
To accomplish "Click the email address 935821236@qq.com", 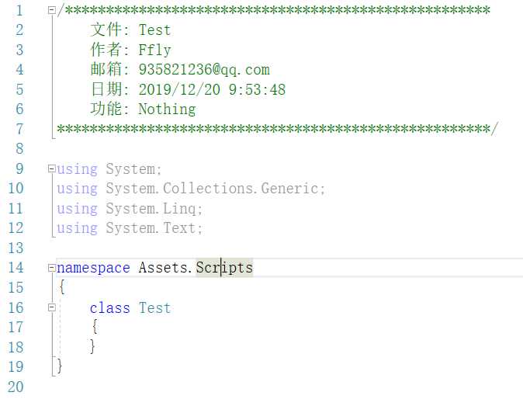I will pos(204,70).
